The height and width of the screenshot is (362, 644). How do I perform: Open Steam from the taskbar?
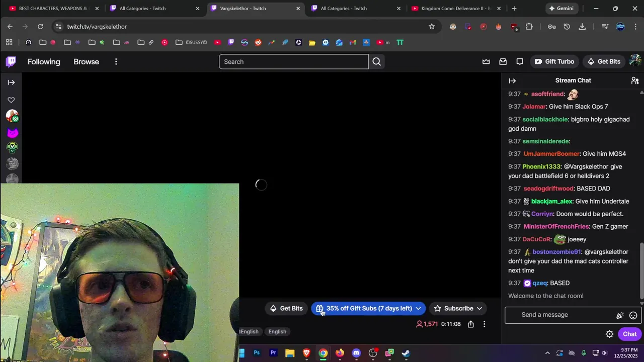click(406, 353)
